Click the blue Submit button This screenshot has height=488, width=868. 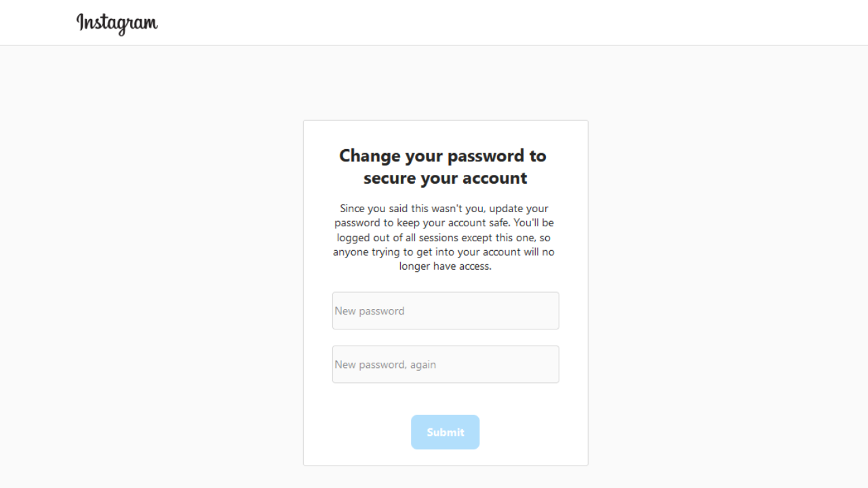click(445, 432)
